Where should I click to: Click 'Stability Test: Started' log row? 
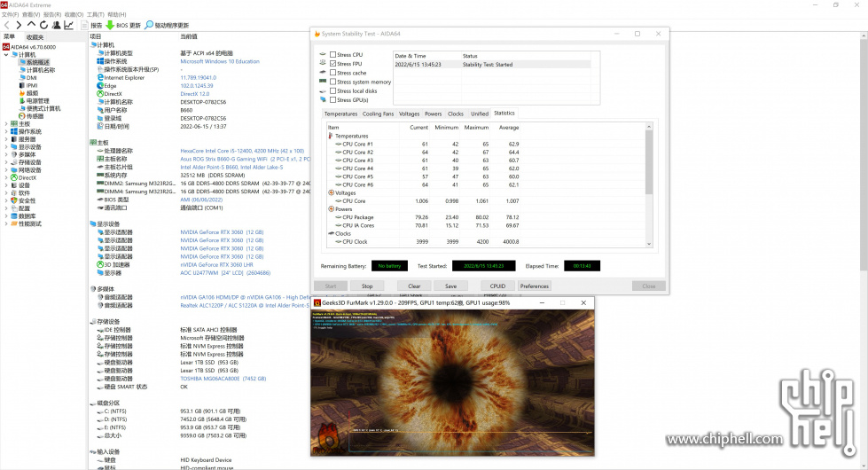coord(491,64)
